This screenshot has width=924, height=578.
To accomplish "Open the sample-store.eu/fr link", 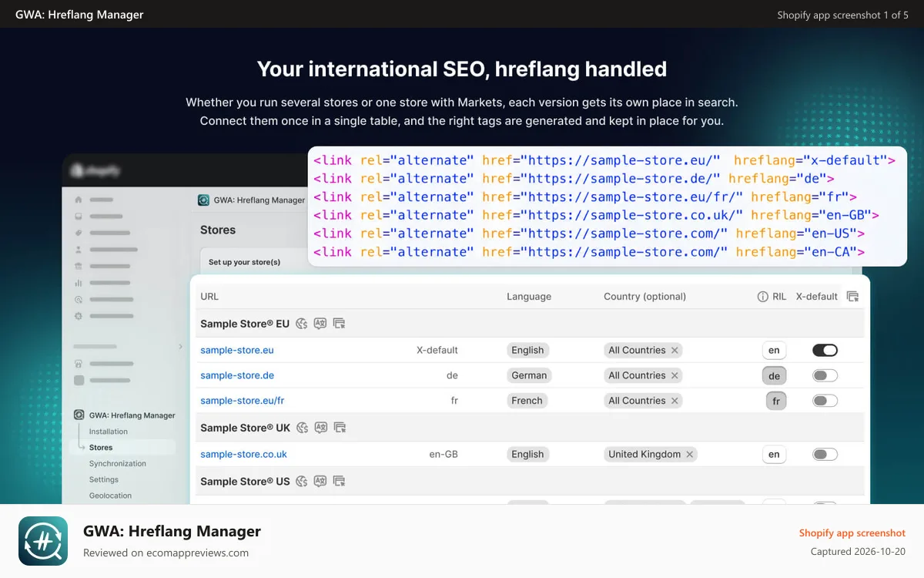I will [243, 401].
